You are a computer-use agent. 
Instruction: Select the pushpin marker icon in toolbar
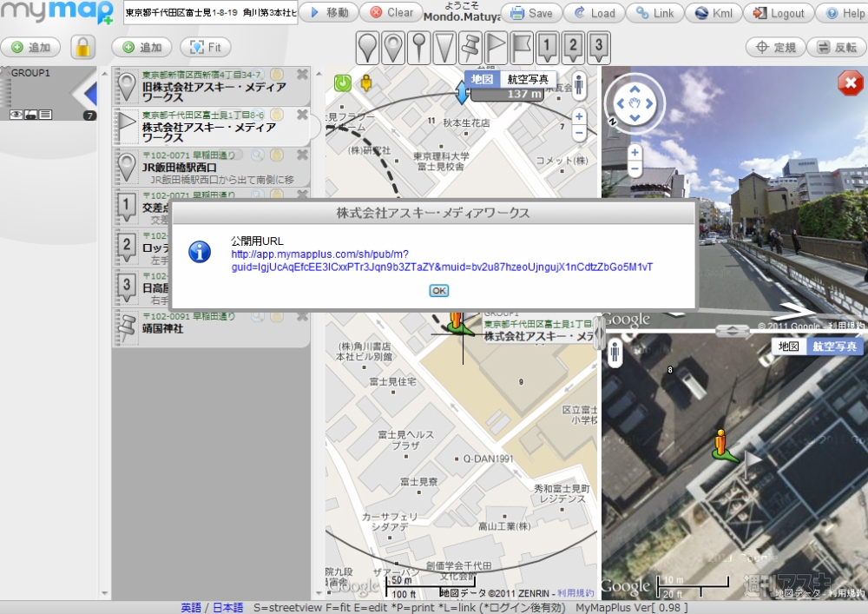(x=470, y=47)
